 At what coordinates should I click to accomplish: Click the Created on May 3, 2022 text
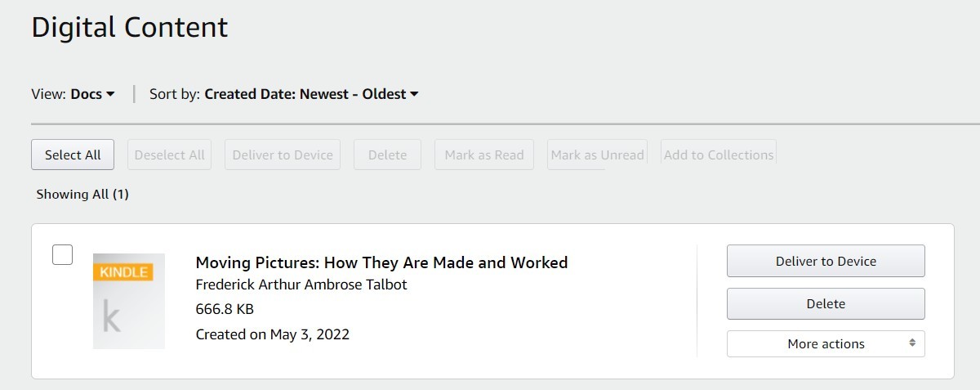(273, 334)
